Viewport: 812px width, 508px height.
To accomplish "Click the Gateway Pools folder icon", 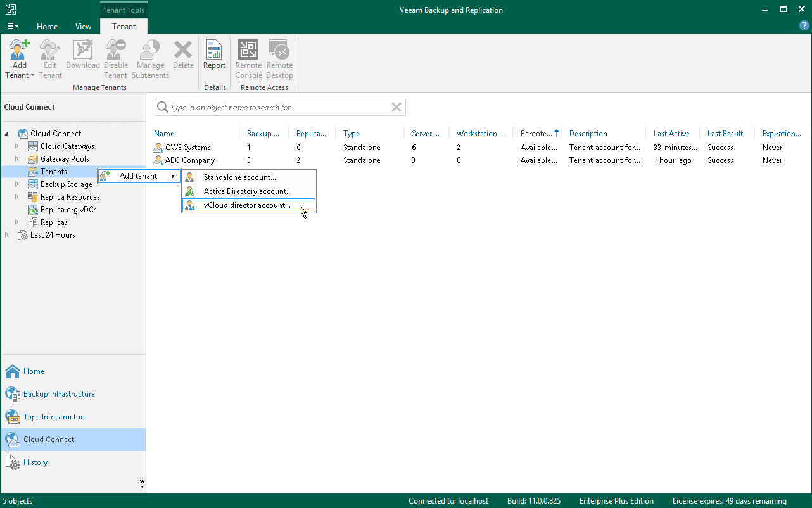I will 33,159.
